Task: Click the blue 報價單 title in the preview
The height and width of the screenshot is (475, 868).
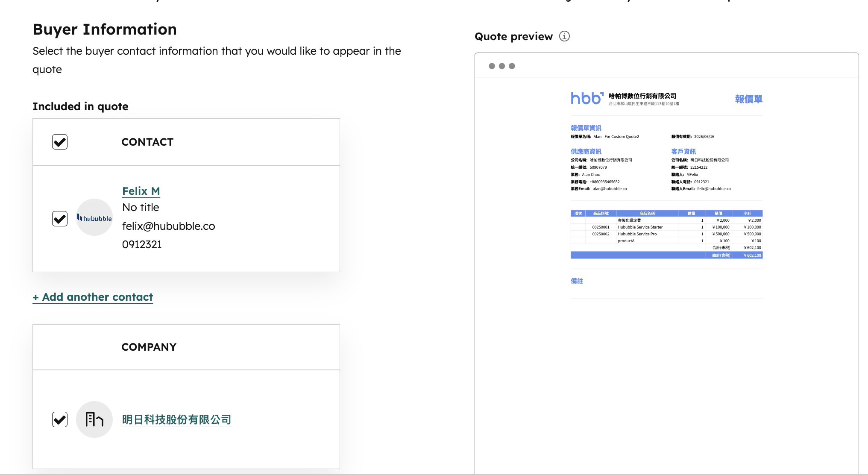Action: coord(748,99)
